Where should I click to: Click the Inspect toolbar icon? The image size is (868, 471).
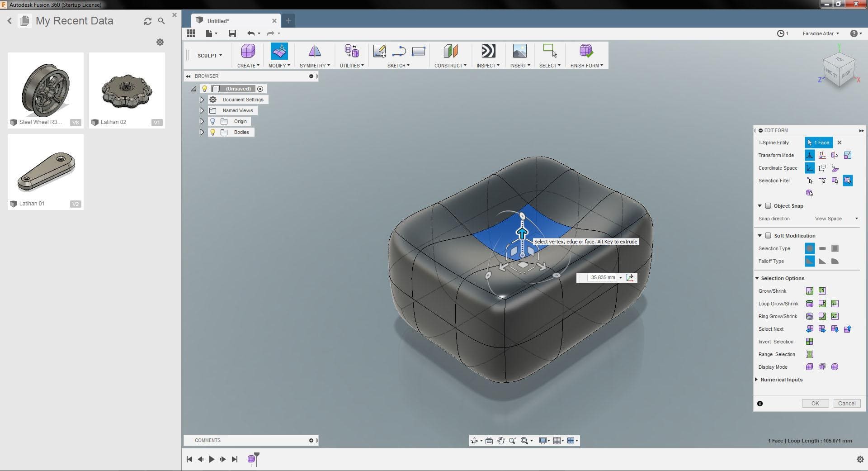click(x=488, y=51)
